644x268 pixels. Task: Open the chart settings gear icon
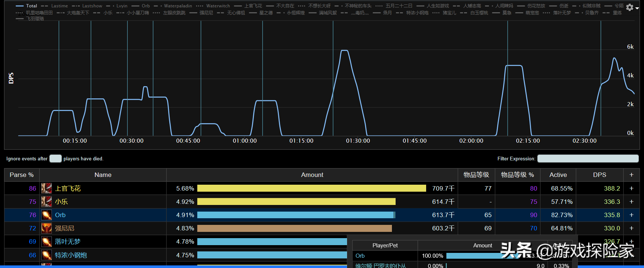[630, 7]
